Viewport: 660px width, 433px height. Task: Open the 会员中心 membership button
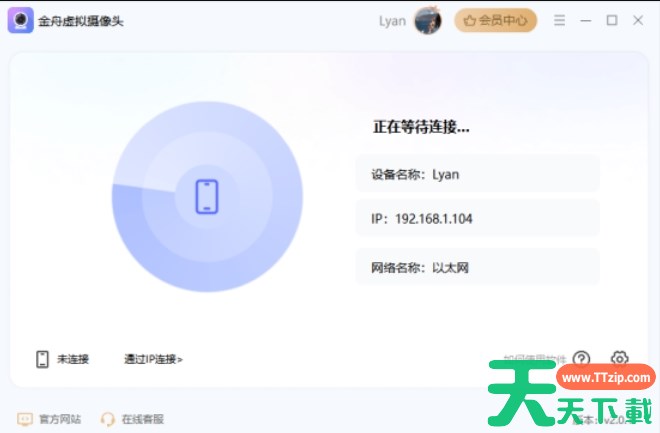tap(495, 20)
